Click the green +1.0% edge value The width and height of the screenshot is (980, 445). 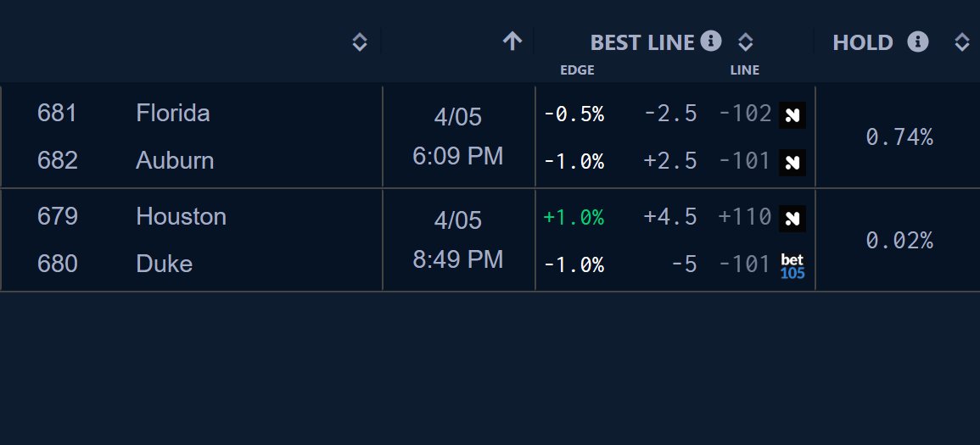574,218
